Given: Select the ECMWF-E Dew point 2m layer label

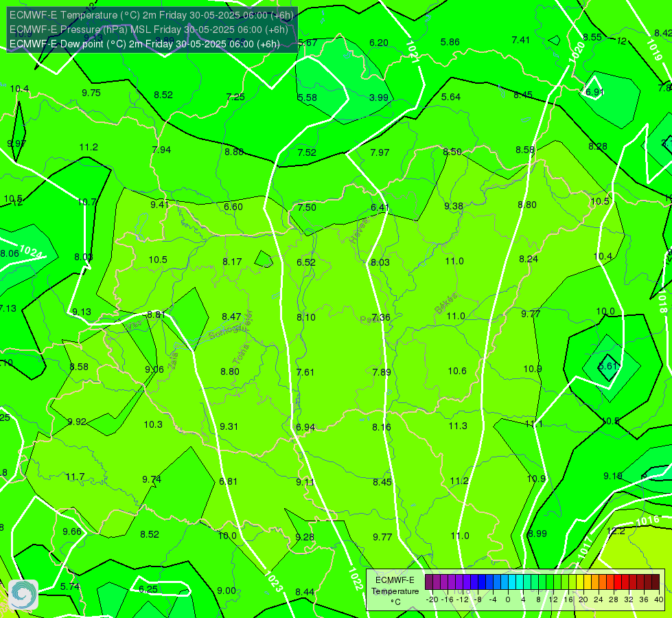Looking at the screenshot, I should [x=145, y=44].
